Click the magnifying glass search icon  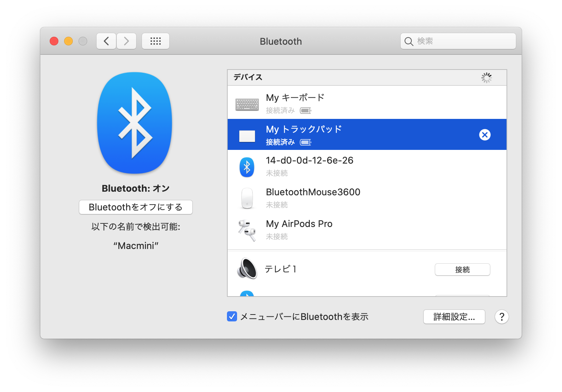click(x=409, y=41)
